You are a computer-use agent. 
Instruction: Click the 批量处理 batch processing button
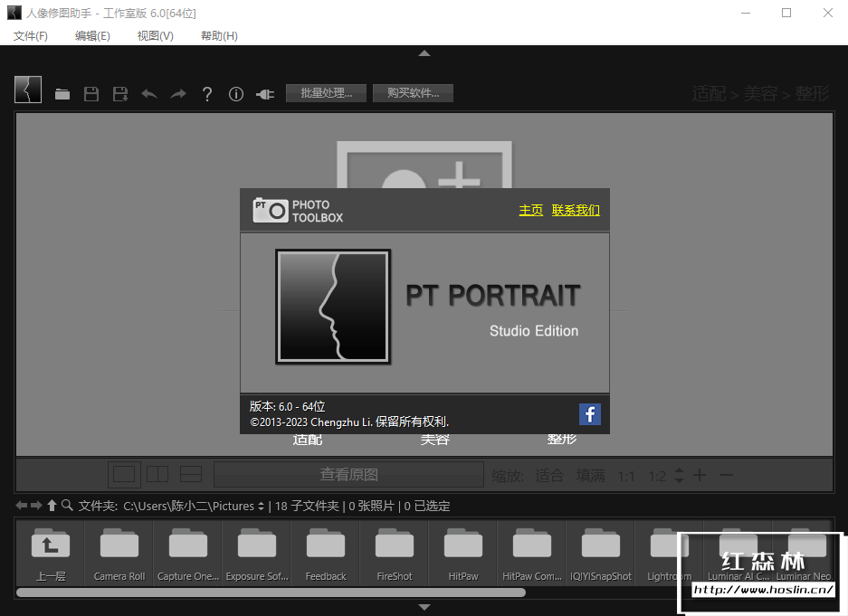(326, 93)
